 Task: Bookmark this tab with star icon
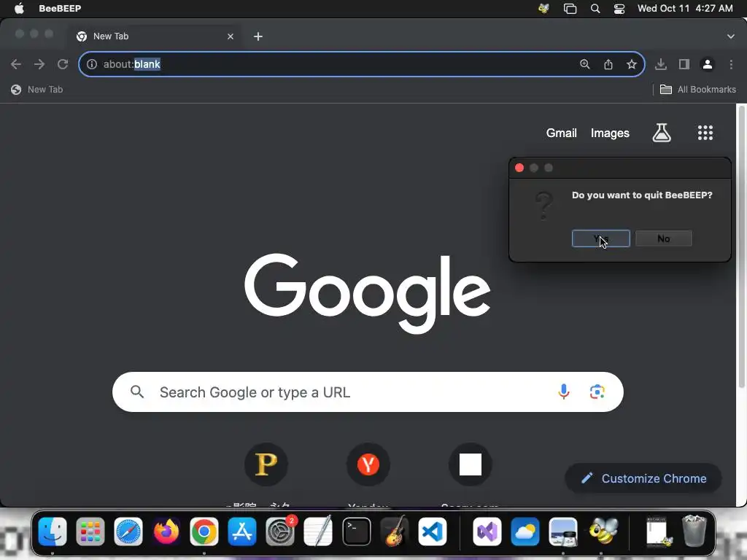pos(632,64)
